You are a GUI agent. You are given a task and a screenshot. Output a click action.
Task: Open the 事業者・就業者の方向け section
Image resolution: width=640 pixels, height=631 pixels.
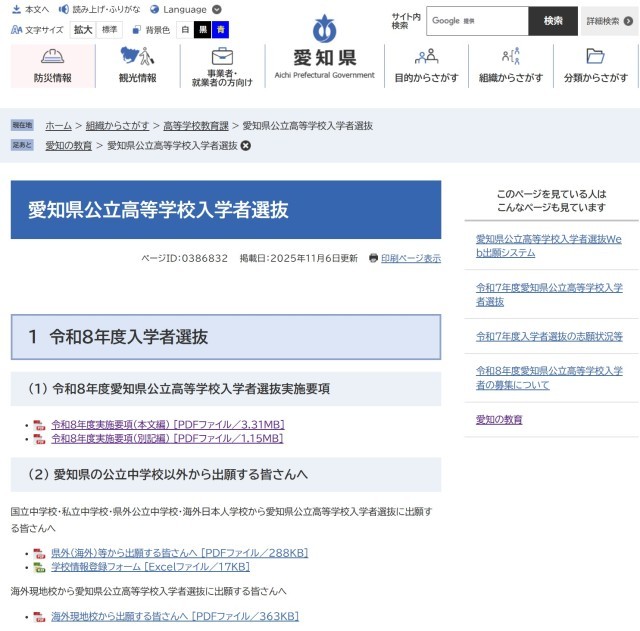pos(222,66)
